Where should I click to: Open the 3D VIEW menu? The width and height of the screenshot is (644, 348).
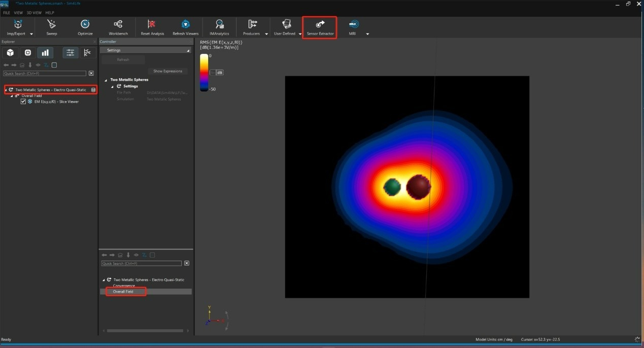(x=33, y=13)
